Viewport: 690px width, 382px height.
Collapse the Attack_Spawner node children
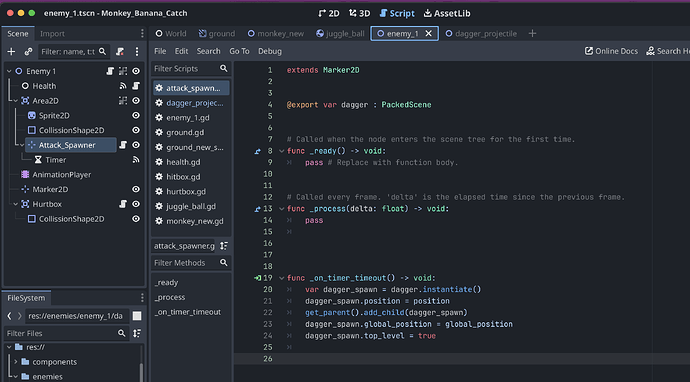pos(22,145)
